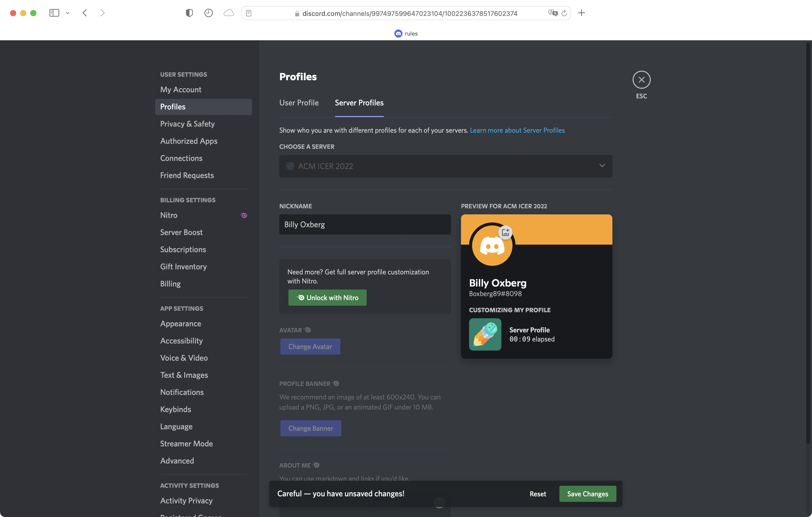Open Voice & Video settings

[x=203, y=358]
